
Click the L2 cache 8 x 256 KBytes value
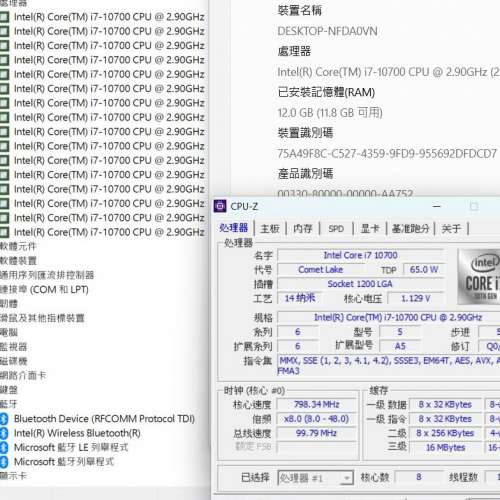445,433
